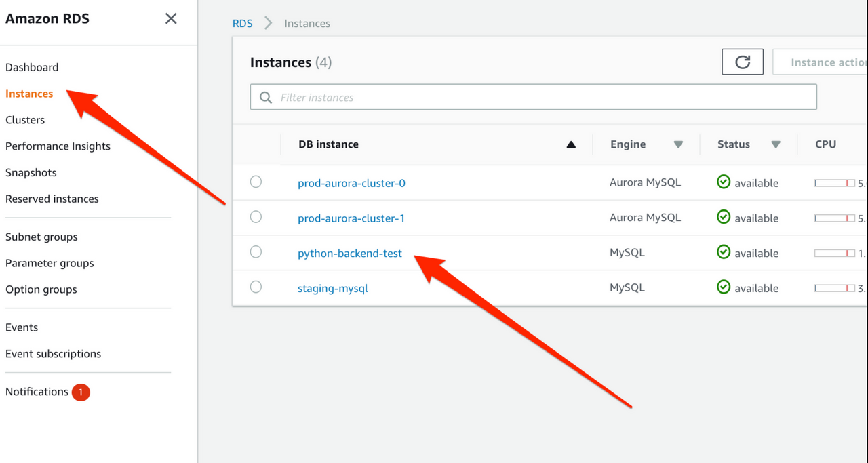Open the python-backend-test instance link
Screen dimensions: 868x463
pos(350,254)
